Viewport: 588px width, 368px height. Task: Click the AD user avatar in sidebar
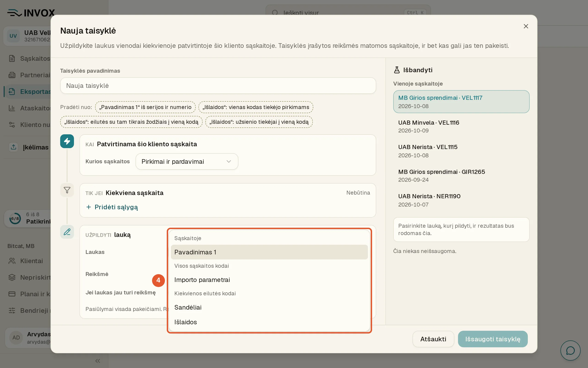pyautogui.click(x=16, y=338)
